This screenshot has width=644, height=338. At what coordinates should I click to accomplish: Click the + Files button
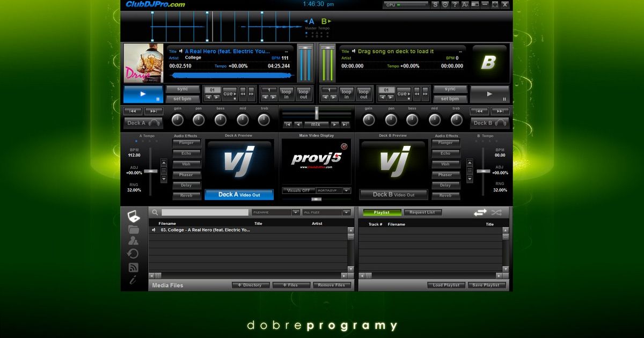[x=291, y=285]
